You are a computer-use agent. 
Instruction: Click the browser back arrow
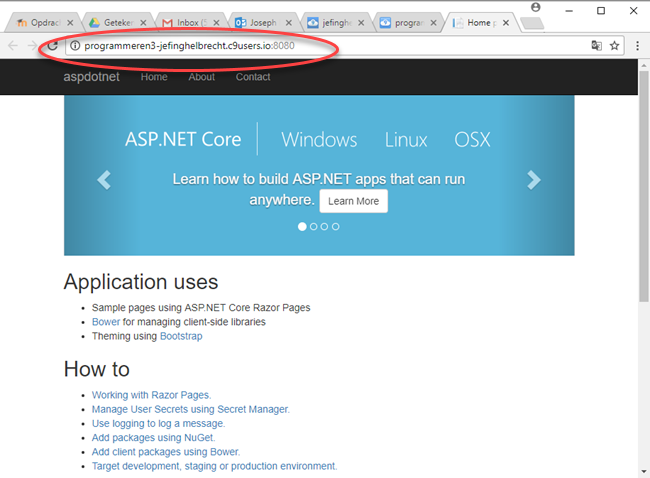[x=13, y=45]
